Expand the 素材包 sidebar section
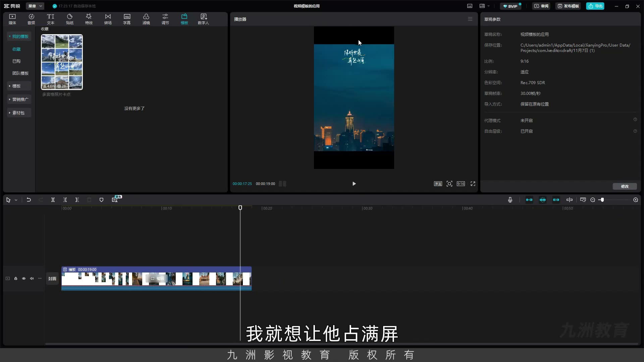 (19, 113)
